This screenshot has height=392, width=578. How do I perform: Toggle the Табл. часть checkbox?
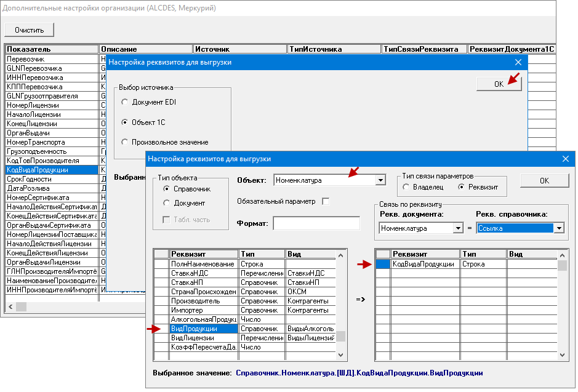(166, 220)
